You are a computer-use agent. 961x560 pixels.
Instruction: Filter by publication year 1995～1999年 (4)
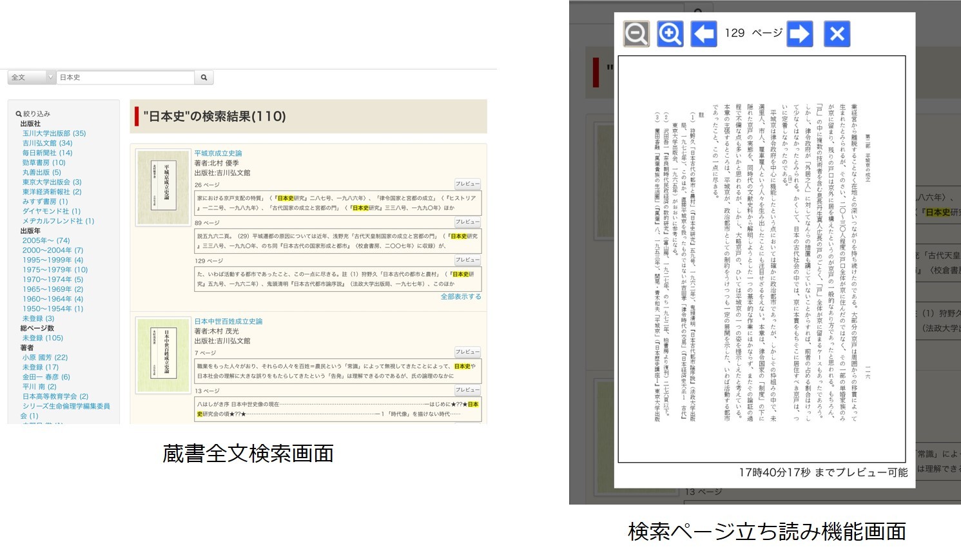pyautogui.click(x=53, y=260)
